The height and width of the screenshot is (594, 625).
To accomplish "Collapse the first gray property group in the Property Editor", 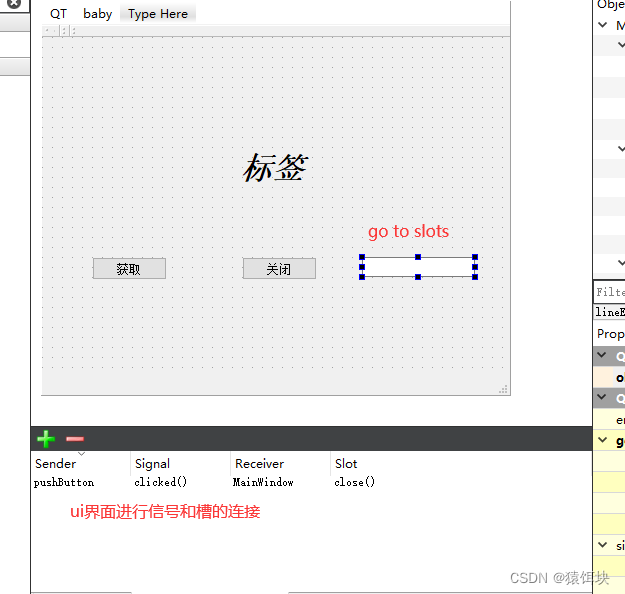I will [602, 355].
